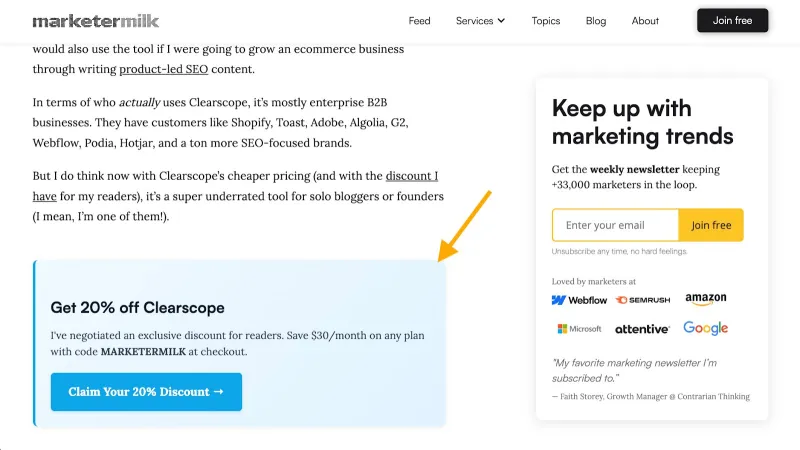Open the product-led SEO link
The width and height of the screenshot is (800, 450).
click(x=164, y=69)
